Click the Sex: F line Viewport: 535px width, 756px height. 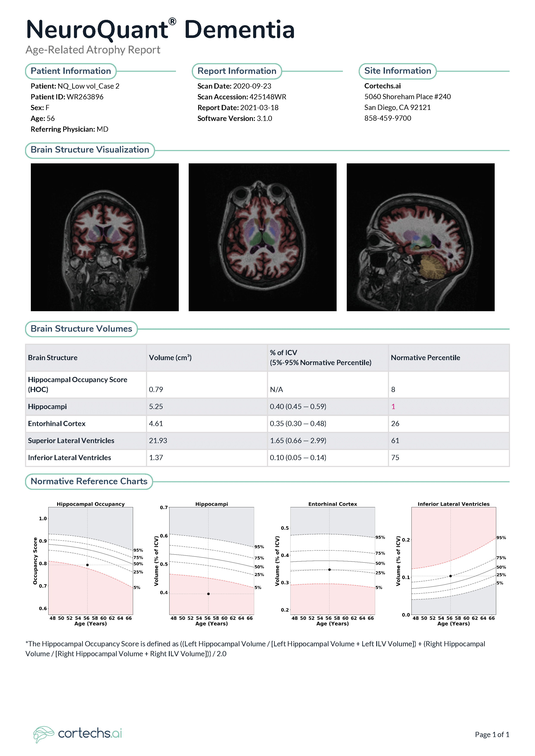[40, 108]
